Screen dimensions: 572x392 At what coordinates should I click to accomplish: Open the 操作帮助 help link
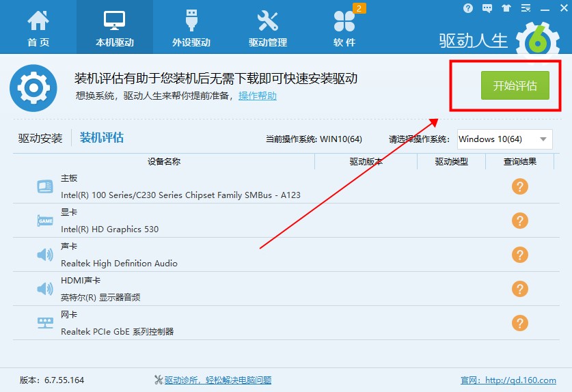[258, 96]
